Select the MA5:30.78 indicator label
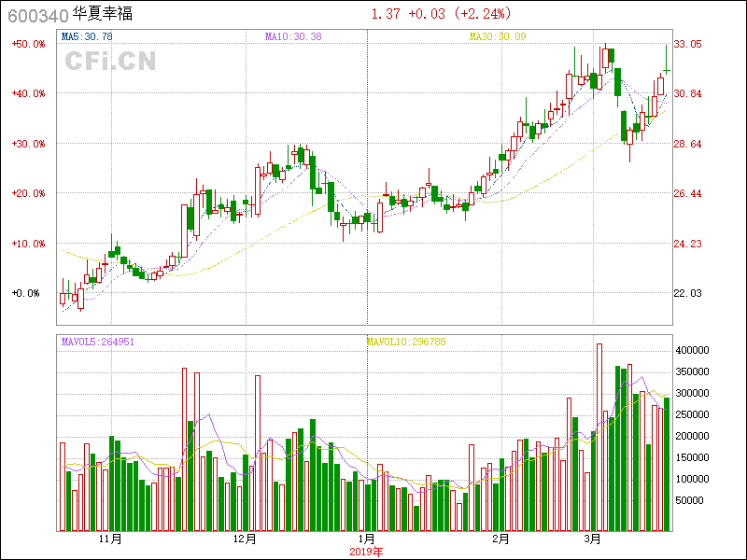Viewport: 747px width, 560px height. click(x=87, y=36)
